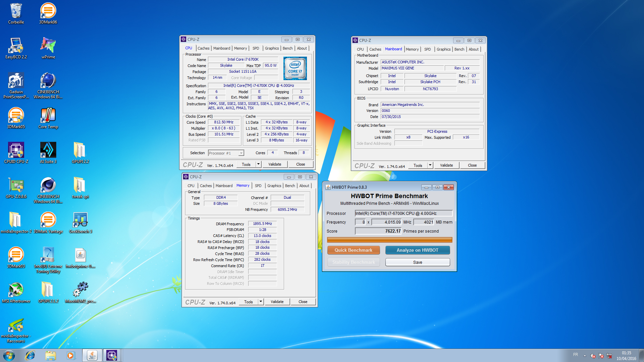Launch 3DMark06 desktop shortcut
Image resolution: width=644 pixels, height=362 pixels.
48,13
